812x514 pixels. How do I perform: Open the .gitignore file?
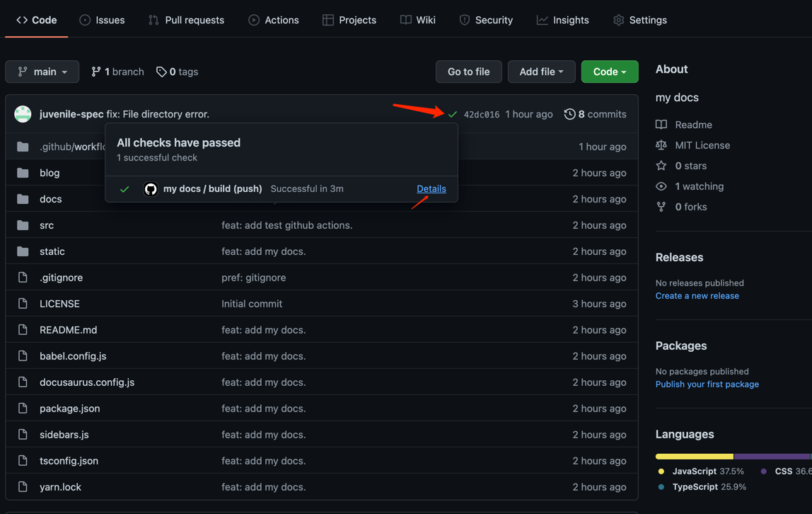61,278
